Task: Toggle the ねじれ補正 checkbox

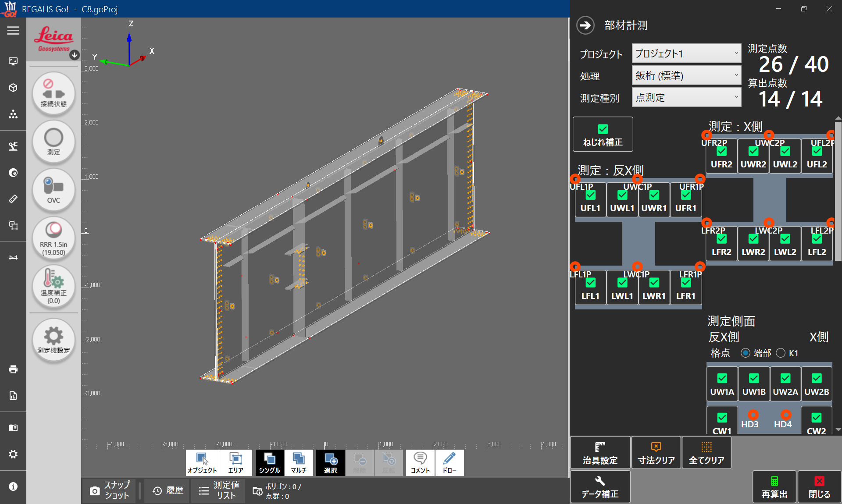Action: click(x=603, y=129)
